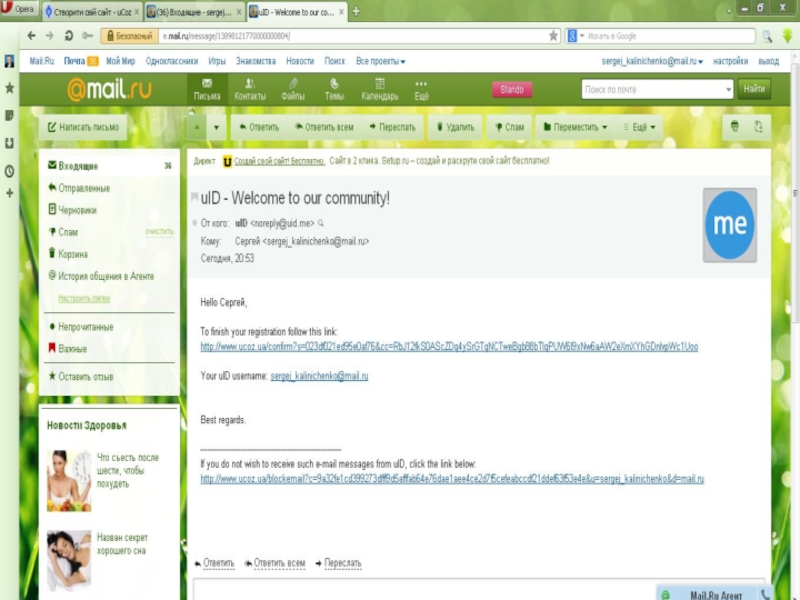Toggle the read status dot beside От кого

[x=194, y=223]
